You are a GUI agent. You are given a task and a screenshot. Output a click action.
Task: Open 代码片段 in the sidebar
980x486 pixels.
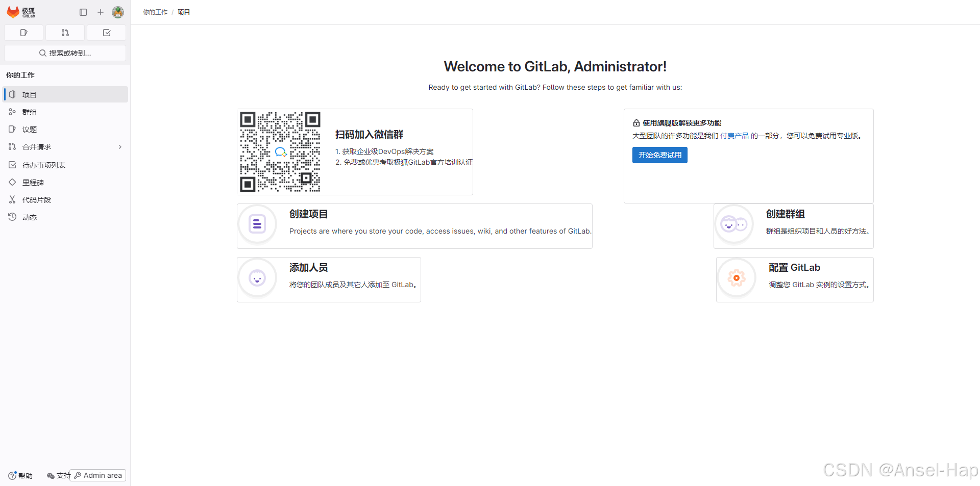pos(65,199)
